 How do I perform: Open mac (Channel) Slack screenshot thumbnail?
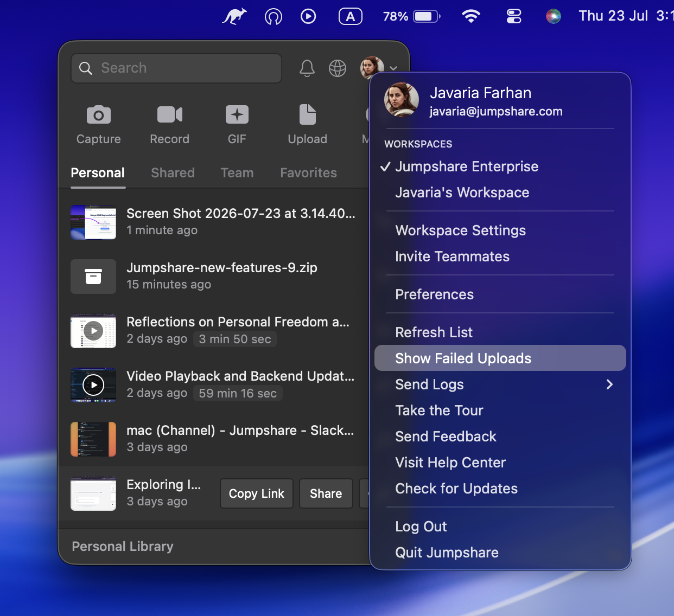click(93, 439)
